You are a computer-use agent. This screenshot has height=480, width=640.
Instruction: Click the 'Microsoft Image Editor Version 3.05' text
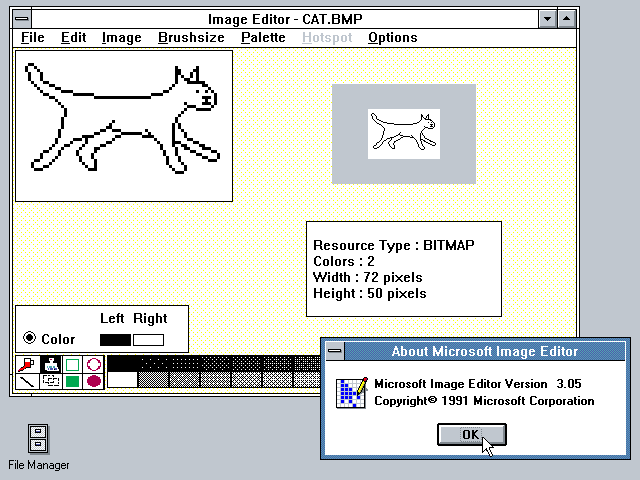(478, 384)
